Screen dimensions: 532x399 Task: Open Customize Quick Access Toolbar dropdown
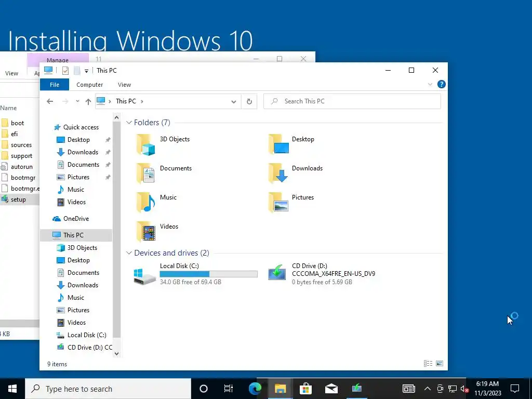pos(87,71)
